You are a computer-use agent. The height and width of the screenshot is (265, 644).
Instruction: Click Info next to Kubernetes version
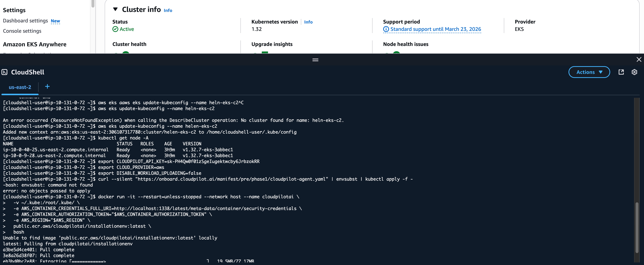pyautogui.click(x=308, y=22)
